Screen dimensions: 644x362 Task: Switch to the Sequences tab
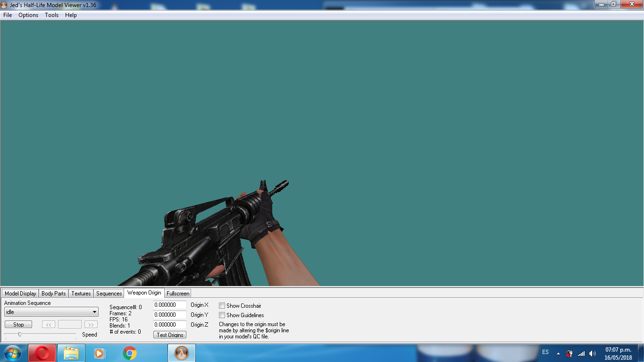click(x=109, y=294)
